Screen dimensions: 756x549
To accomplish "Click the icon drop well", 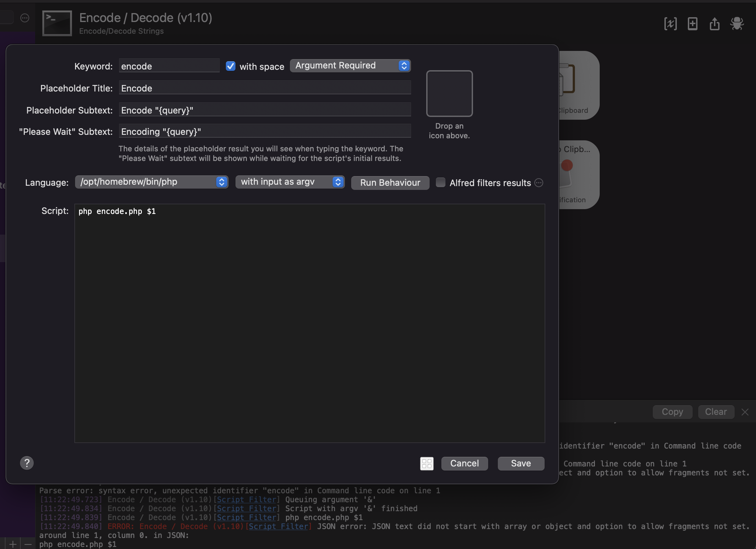I will click(449, 94).
